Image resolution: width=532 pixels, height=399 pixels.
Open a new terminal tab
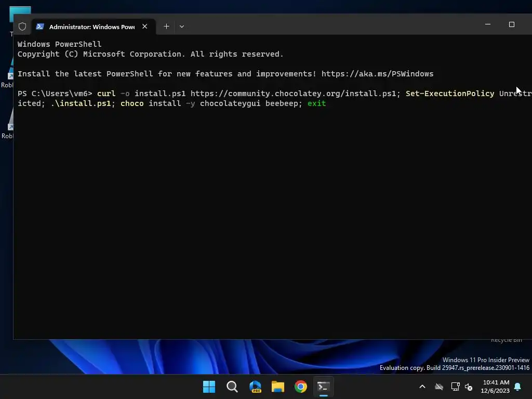click(x=166, y=26)
